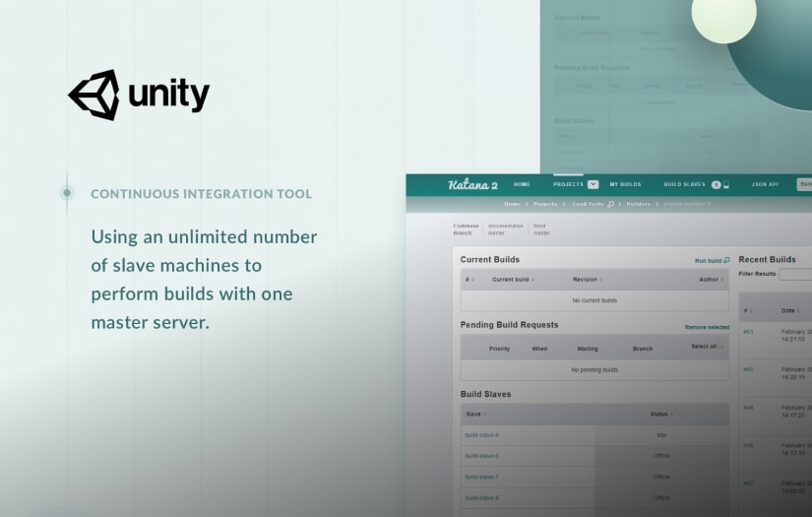Open recent build #51
Screen dimensions: 812x517
[x=748, y=332]
